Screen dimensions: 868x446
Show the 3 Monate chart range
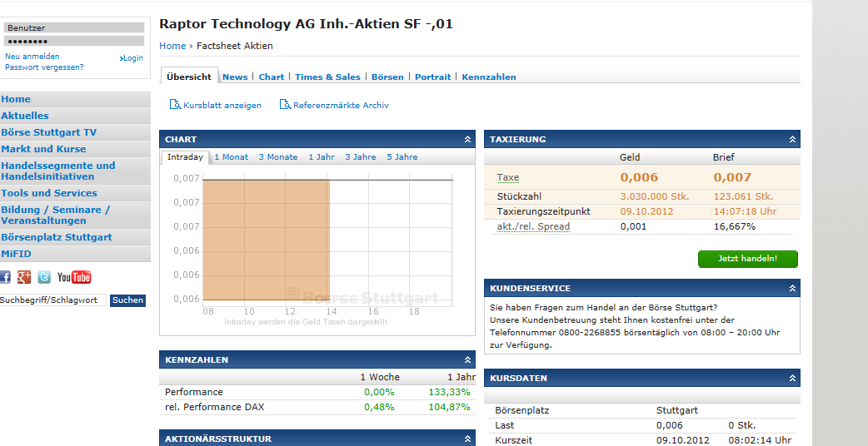tap(278, 157)
